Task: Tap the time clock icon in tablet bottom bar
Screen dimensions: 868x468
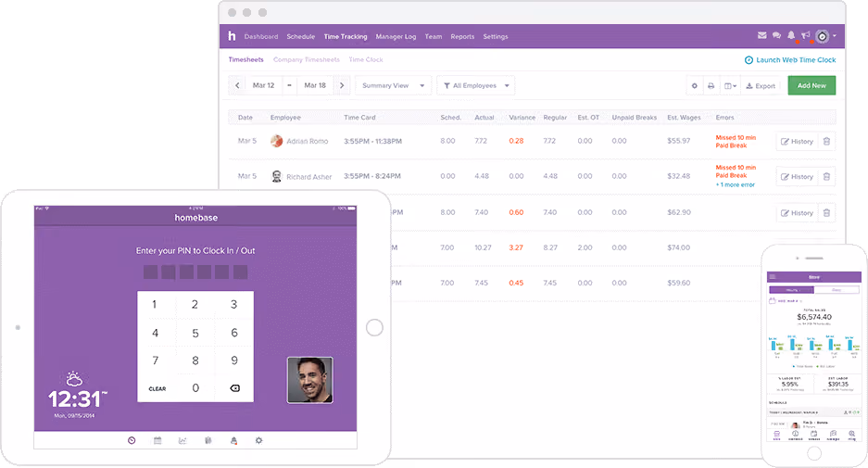Action: 132,440
